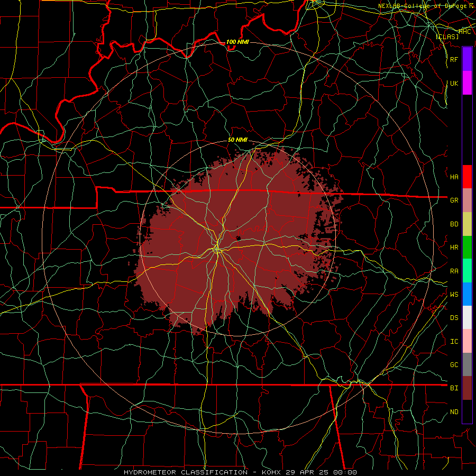The height and width of the screenshot is (476, 476).
Task: Click the 'RF' legend label
Action: coord(454,59)
